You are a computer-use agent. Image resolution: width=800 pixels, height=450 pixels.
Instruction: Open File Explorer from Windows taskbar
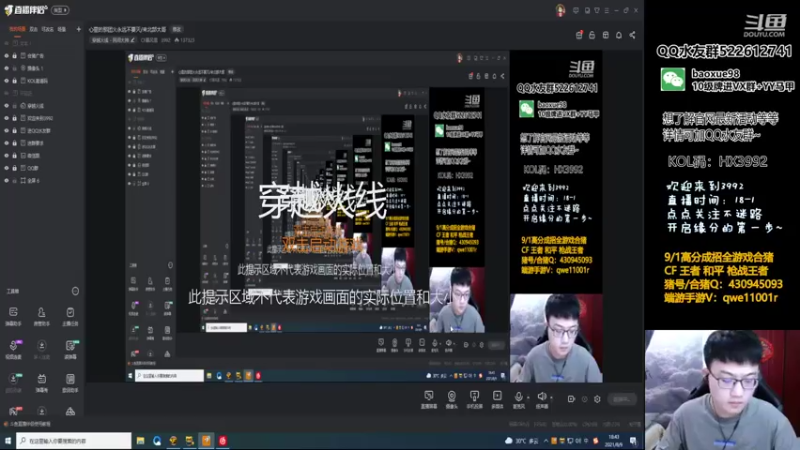140,441
